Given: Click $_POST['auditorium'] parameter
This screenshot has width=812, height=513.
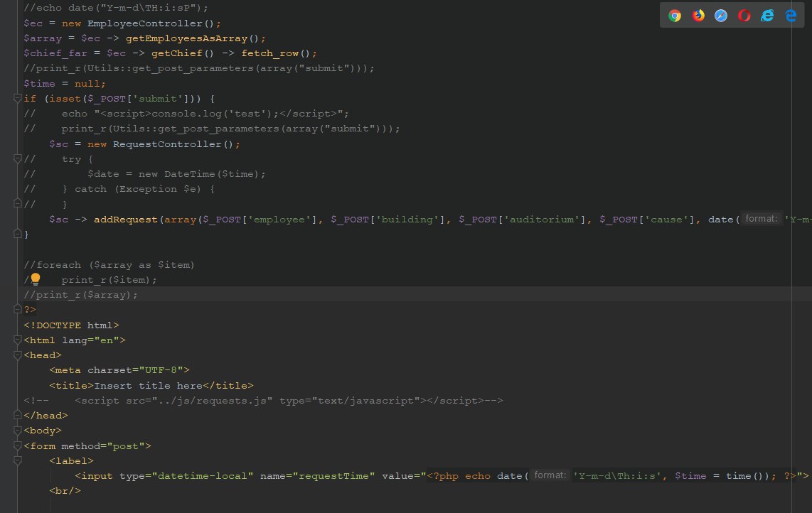Looking at the screenshot, I should [x=523, y=220].
